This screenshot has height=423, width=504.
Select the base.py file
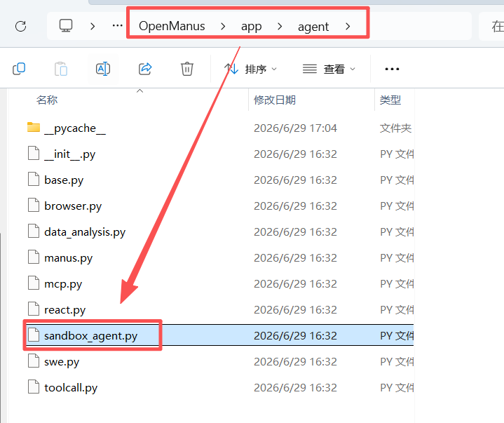click(x=64, y=180)
